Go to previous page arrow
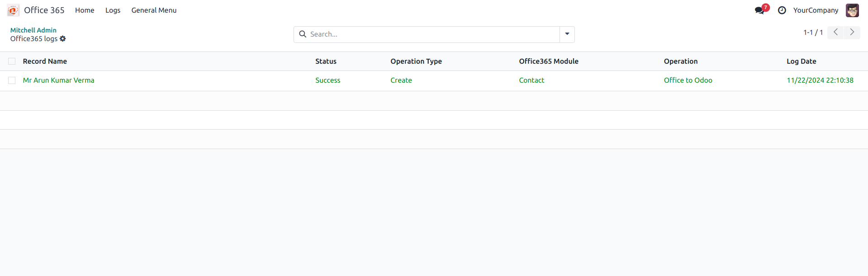The image size is (868, 276). point(835,33)
